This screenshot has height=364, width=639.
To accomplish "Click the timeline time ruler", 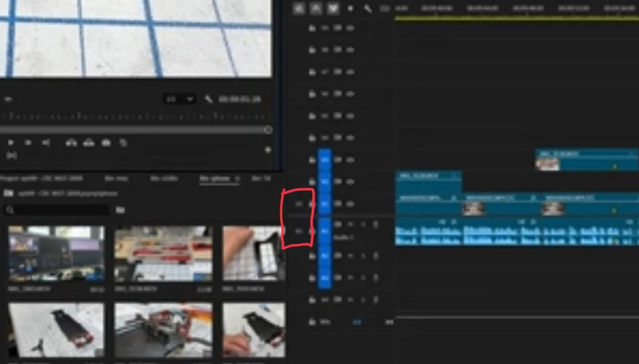I will (x=517, y=8).
